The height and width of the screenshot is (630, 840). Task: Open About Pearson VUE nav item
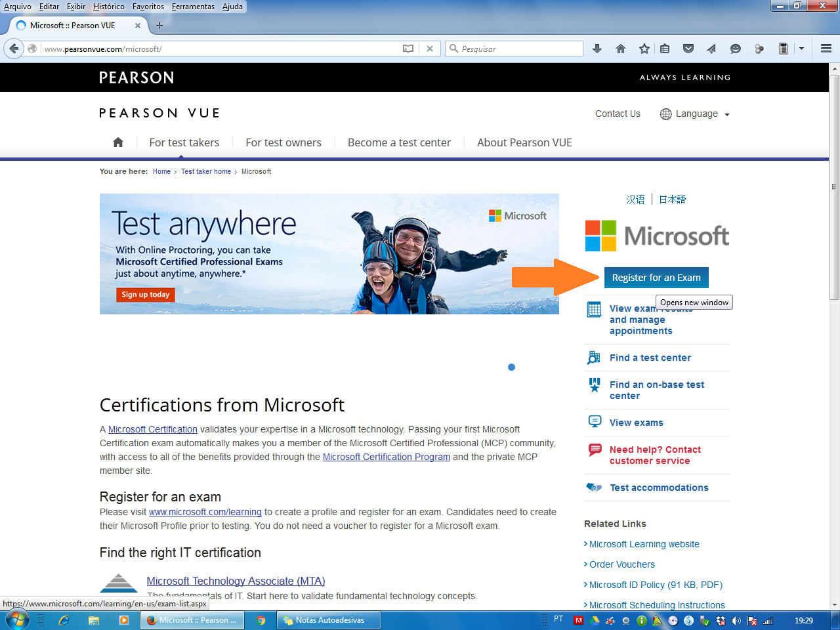524,142
